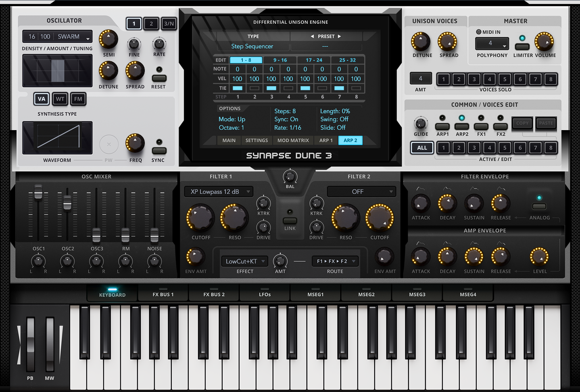Image resolution: width=580 pixels, height=392 pixels.
Task: Open the LowCut+KT effect dropdown
Action: [244, 261]
